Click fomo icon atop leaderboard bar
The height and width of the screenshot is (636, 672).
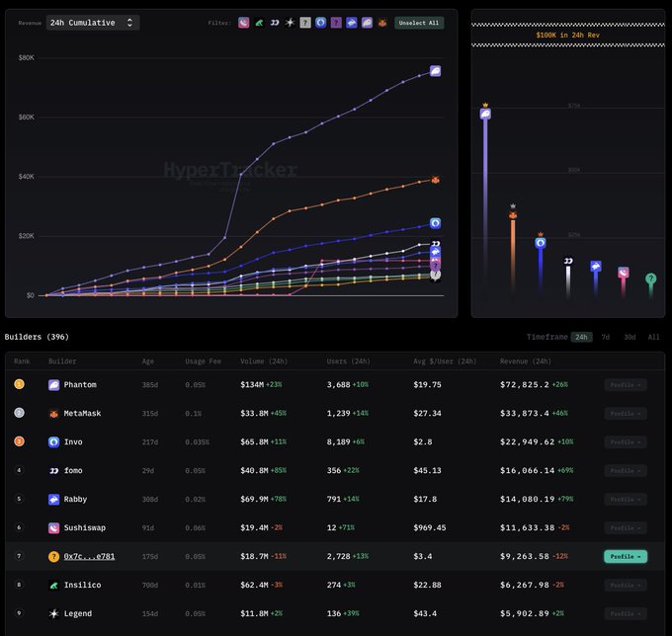coord(568,261)
